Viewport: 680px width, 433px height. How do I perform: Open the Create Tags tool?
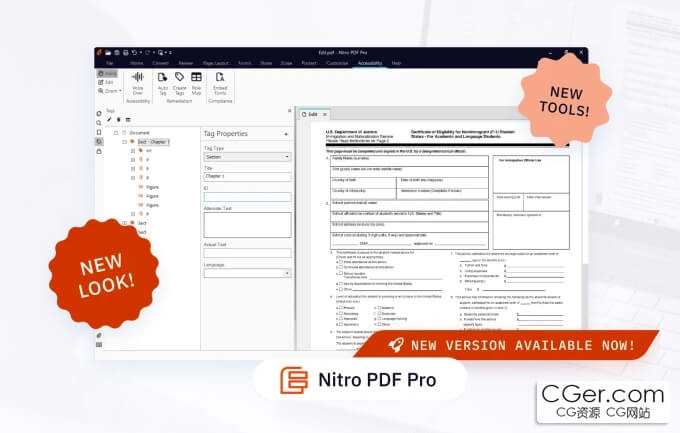click(x=180, y=83)
